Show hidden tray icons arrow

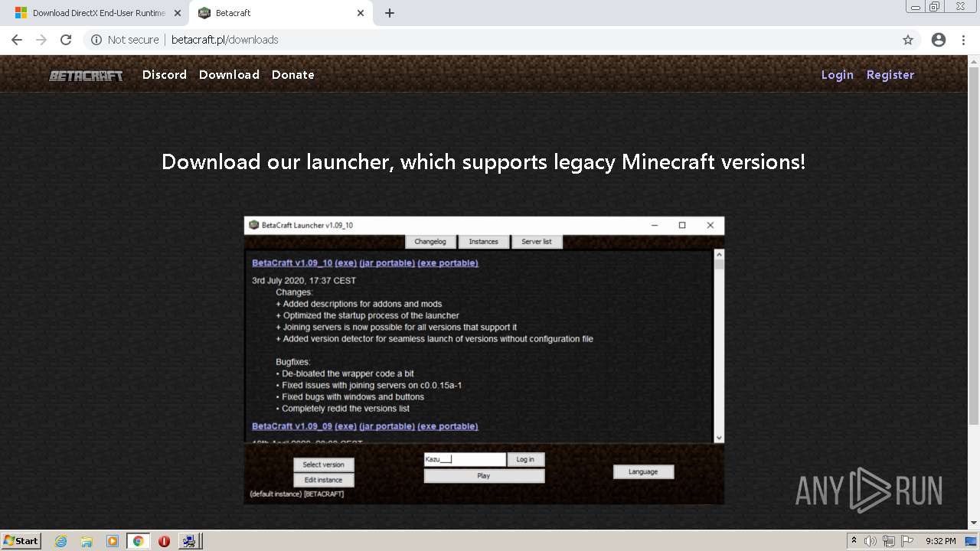(x=854, y=540)
